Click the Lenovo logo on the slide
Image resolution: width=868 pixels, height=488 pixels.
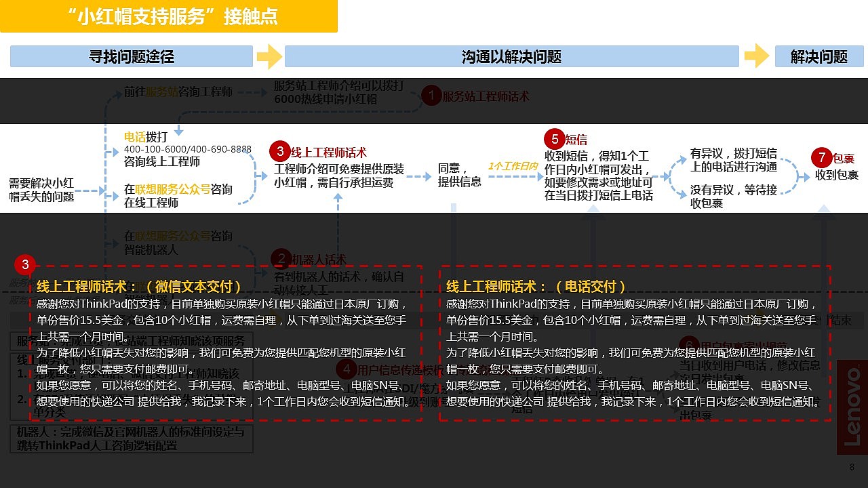pos(852,407)
